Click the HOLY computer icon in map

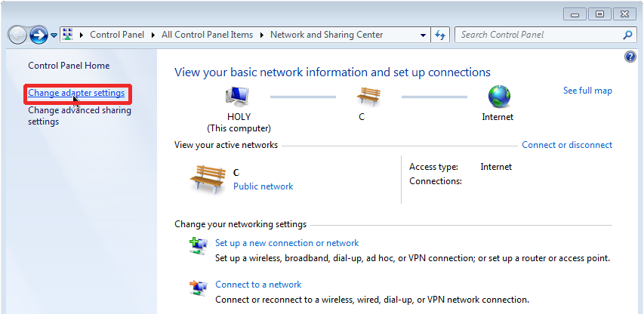pos(238,97)
